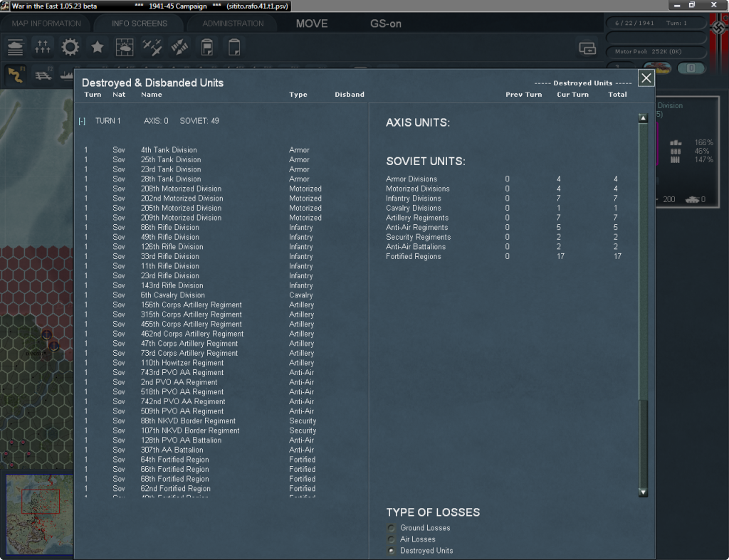
Task: Click the star victory icon
Action: click(98, 47)
